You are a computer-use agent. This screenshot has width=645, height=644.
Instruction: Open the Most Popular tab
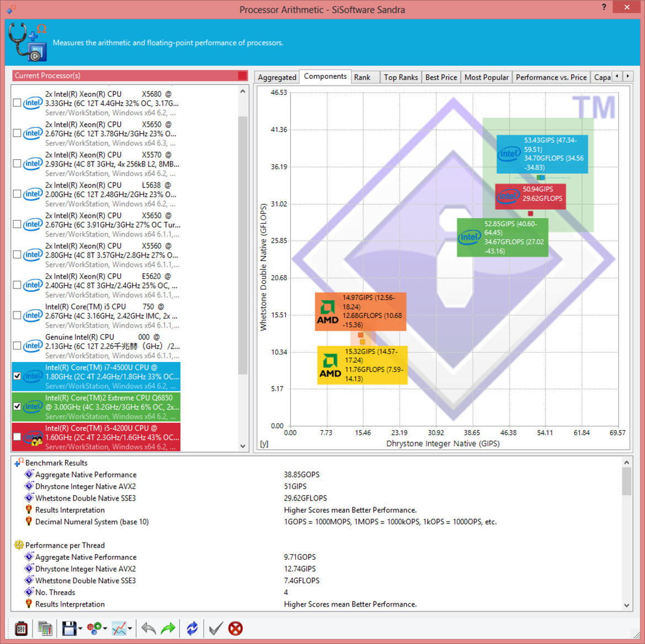[x=486, y=77]
